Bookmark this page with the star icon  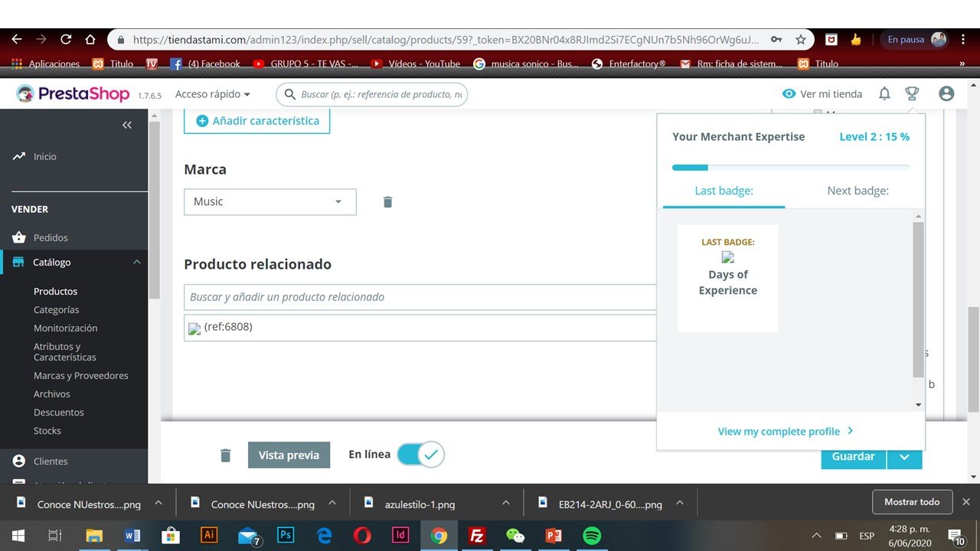point(800,39)
